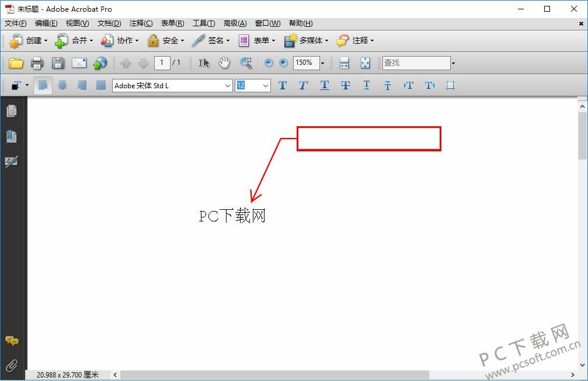Choose the Marquee Zoom tool
This screenshot has width=588, height=381.
(246, 63)
